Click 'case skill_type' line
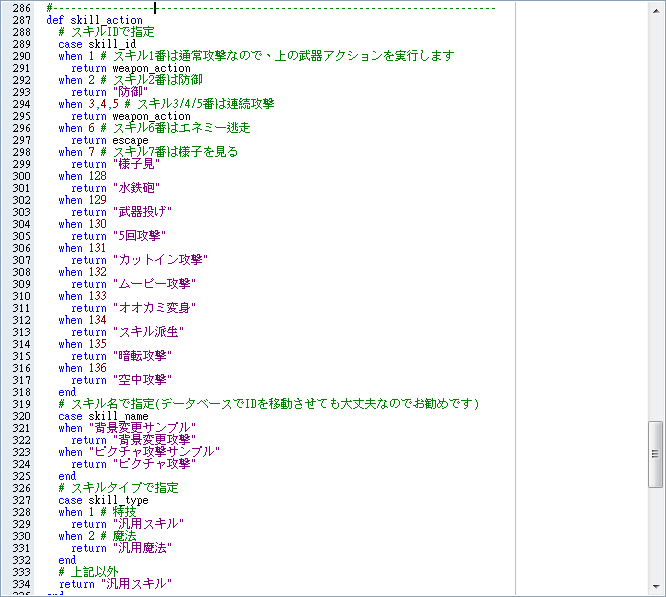 [103, 500]
